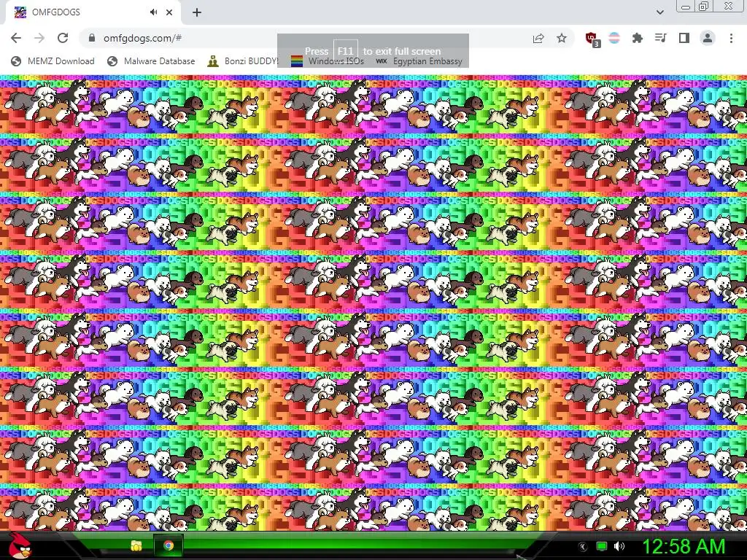Open the MEMZ Download bookmark
This screenshot has height=560, width=747.
[x=53, y=61]
